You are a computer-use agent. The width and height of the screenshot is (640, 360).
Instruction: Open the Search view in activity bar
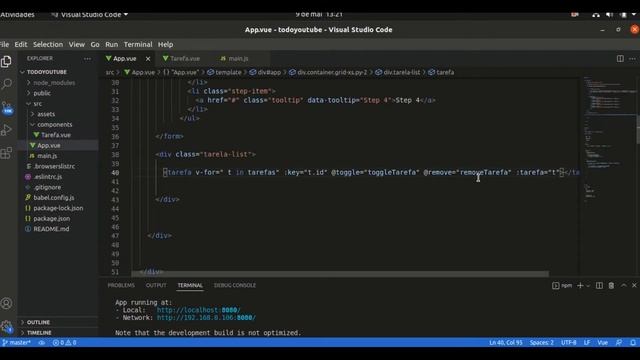[x=7, y=84]
